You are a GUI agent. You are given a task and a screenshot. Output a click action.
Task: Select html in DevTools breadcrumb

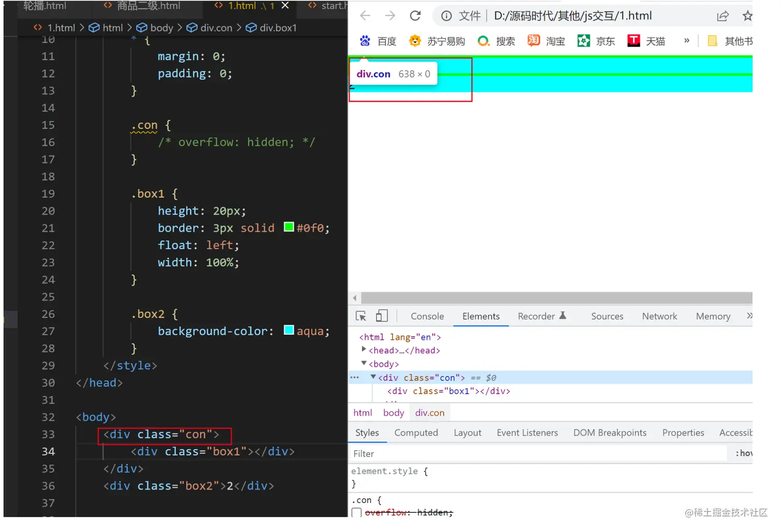pyautogui.click(x=363, y=413)
